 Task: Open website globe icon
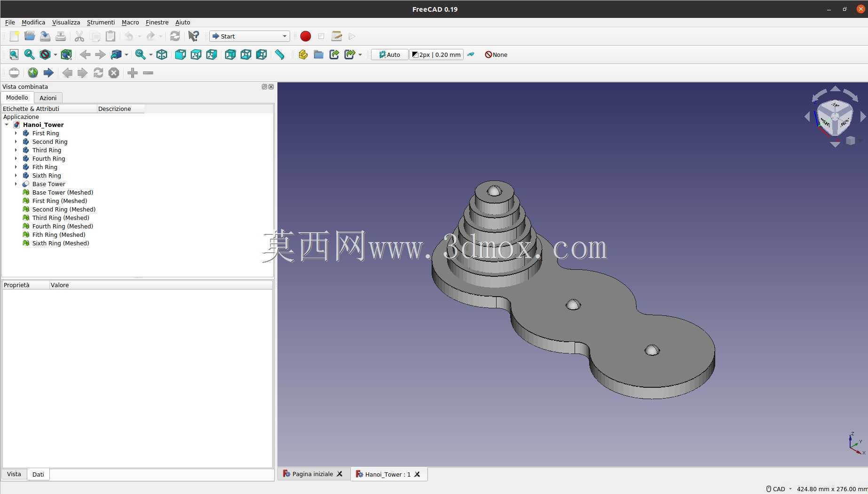tap(33, 73)
